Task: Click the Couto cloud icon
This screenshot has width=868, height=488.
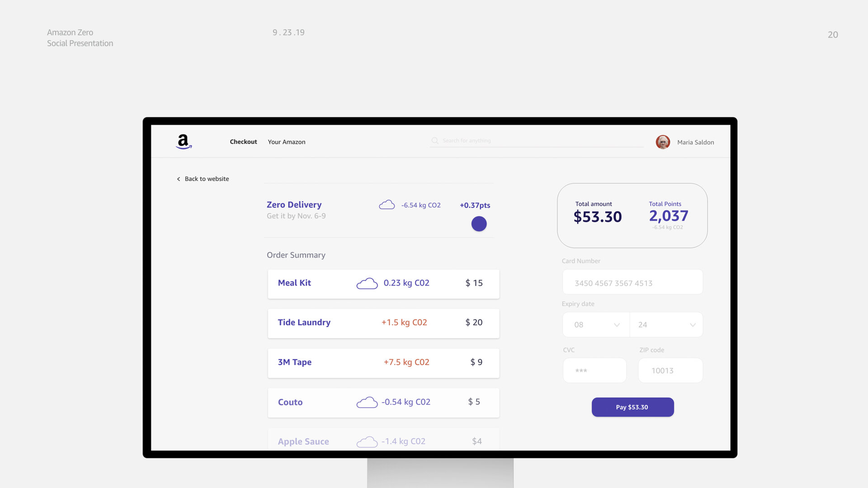Action: click(x=367, y=402)
